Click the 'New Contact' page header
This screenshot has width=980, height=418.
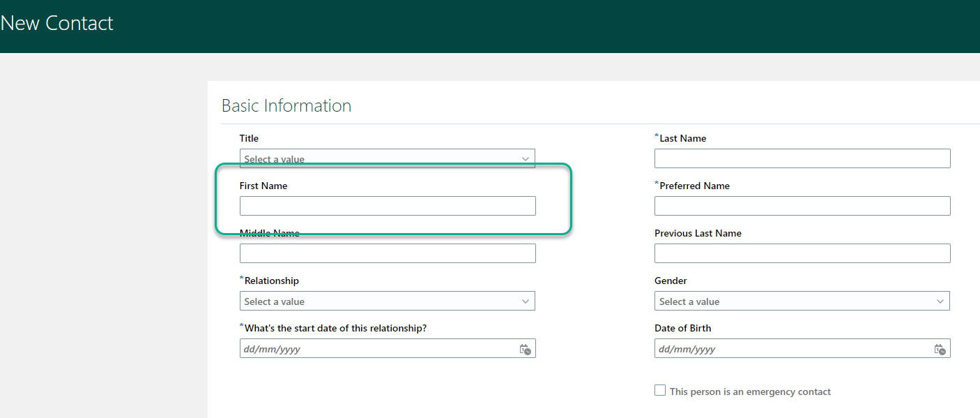tap(56, 22)
